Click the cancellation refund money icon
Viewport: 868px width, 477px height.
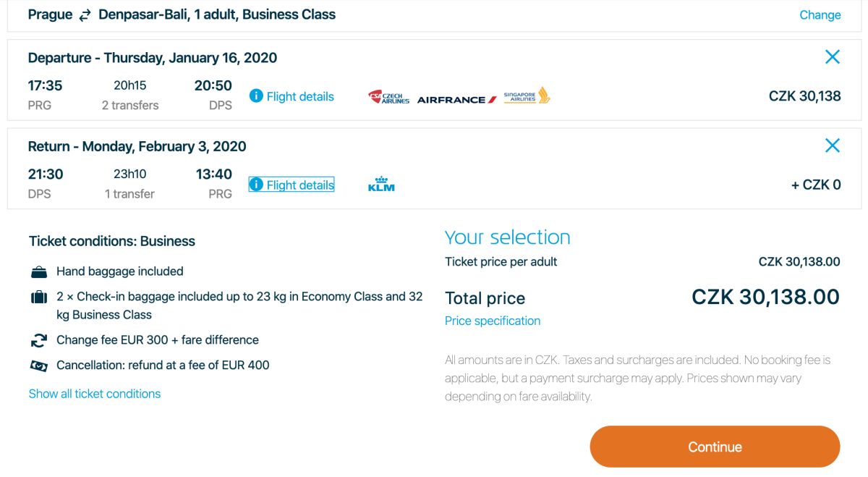[x=39, y=366]
